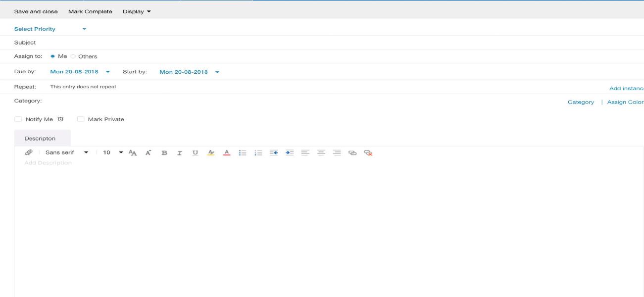Enable the Notify Me checkbox
The image size is (644, 297).
(x=18, y=119)
